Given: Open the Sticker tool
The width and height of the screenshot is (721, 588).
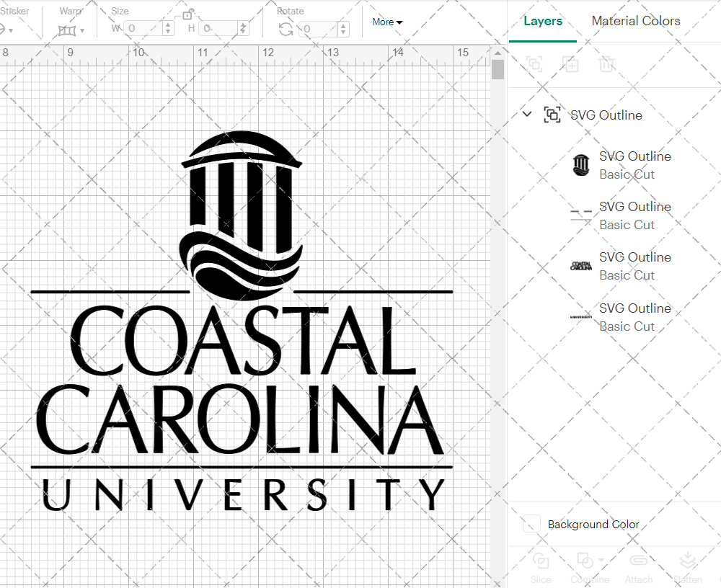Looking at the screenshot, I should pos(7,29).
